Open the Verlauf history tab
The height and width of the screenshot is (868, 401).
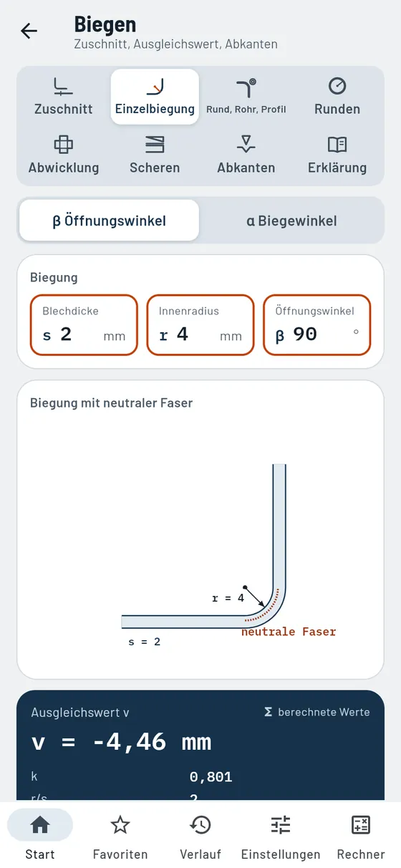pos(200,836)
